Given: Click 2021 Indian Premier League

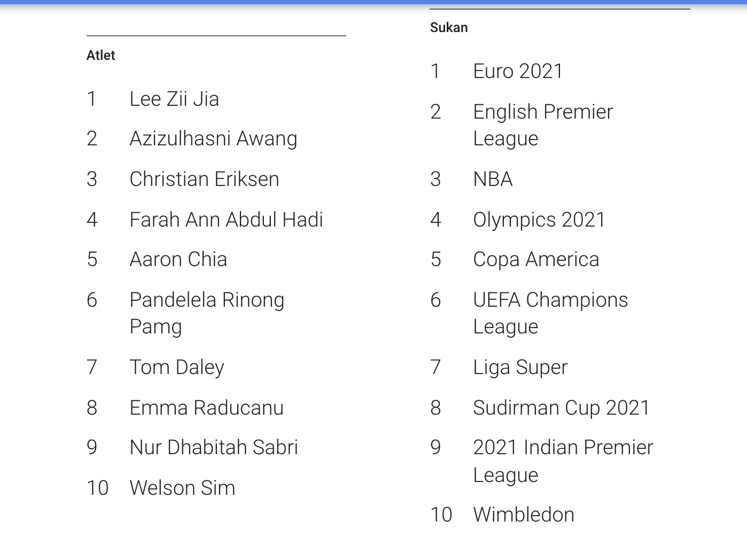Looking at the screenshot, I should point(563,461).
